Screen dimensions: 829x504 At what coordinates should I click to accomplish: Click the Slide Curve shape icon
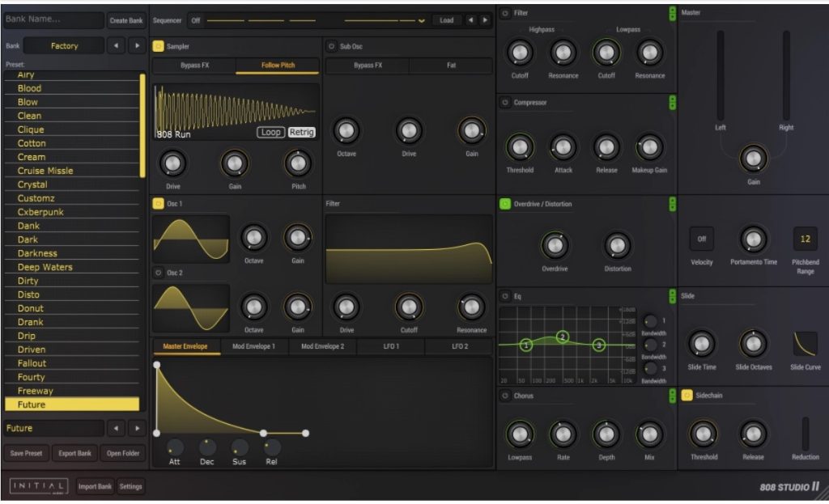(x=805, y=344)
